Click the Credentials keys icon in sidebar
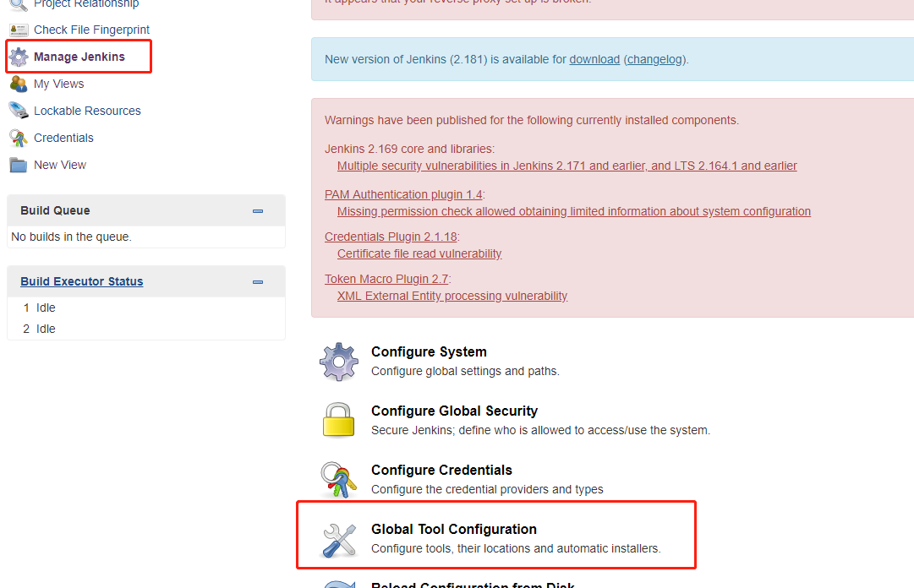The width and height of the screenshot is (914, 588). click(19, 138)
